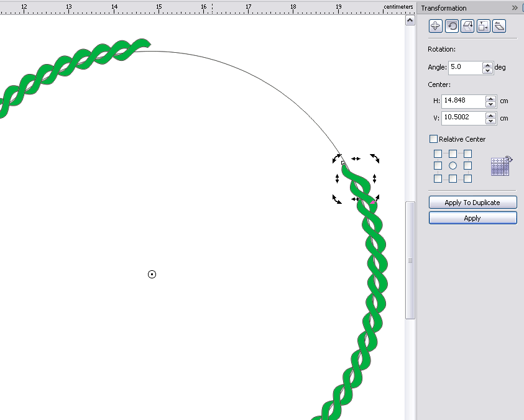Click the bottom-left rotation handle of selection
This screenshot has height=420, width=524.
click(337, 199)
